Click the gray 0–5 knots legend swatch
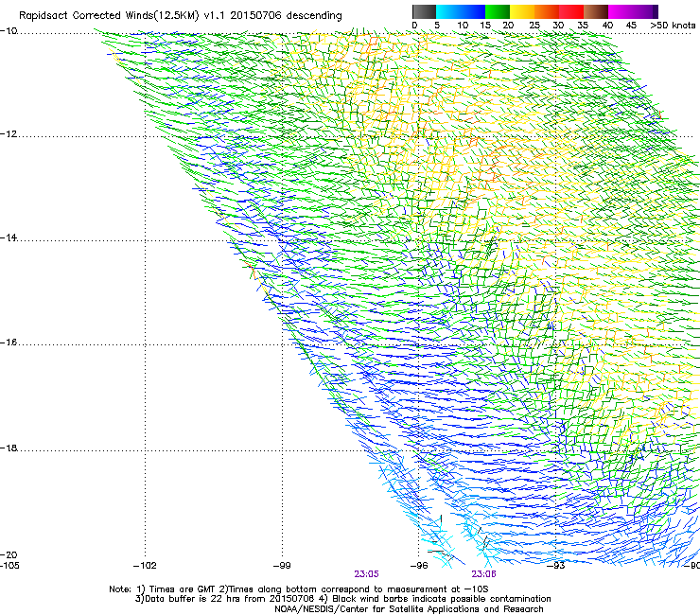 [424, 11]
